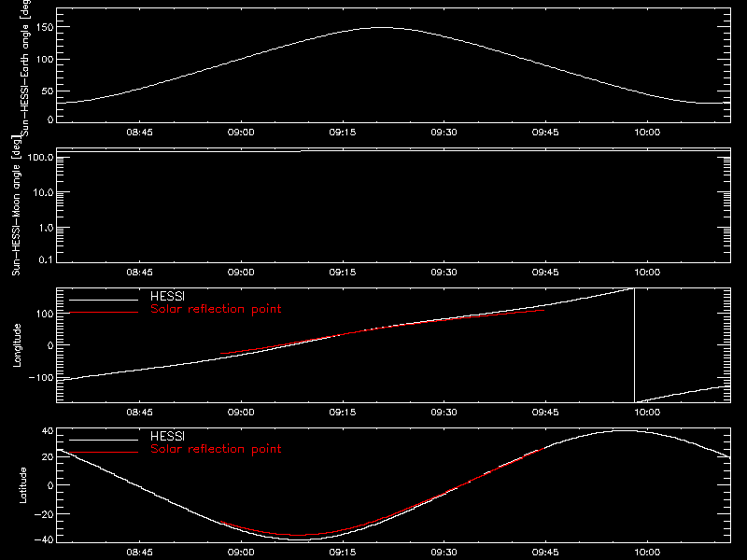This screenshot has height=560, width=747.
Task: Click 10:00 under the Latitude plot
Action: pos(647,553)
